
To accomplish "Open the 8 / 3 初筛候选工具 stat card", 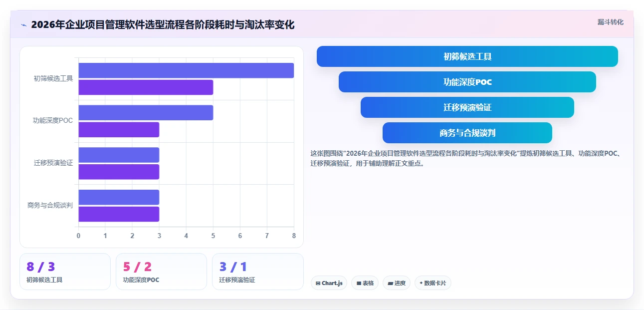I will click(x=65, y=272).
